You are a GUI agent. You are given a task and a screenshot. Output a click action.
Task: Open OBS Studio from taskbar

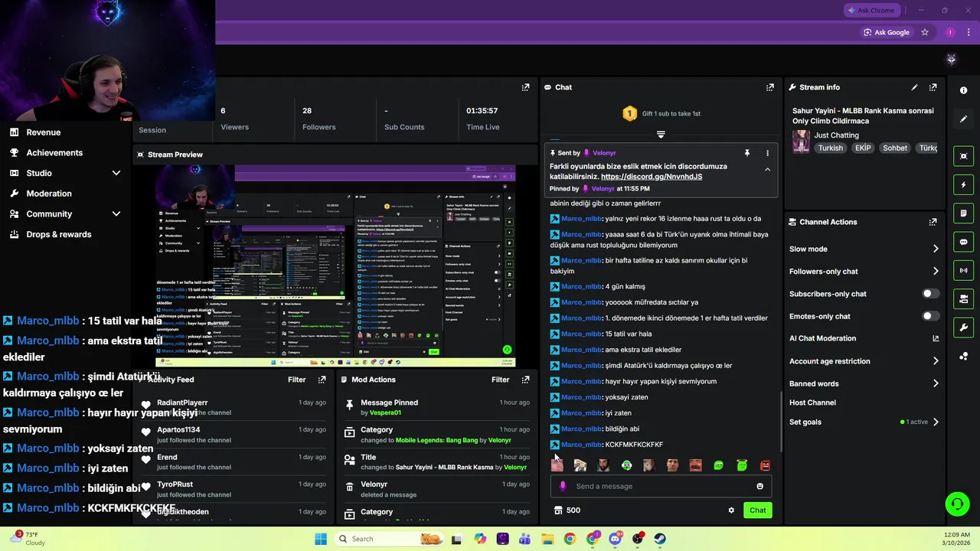click(637, 539)
